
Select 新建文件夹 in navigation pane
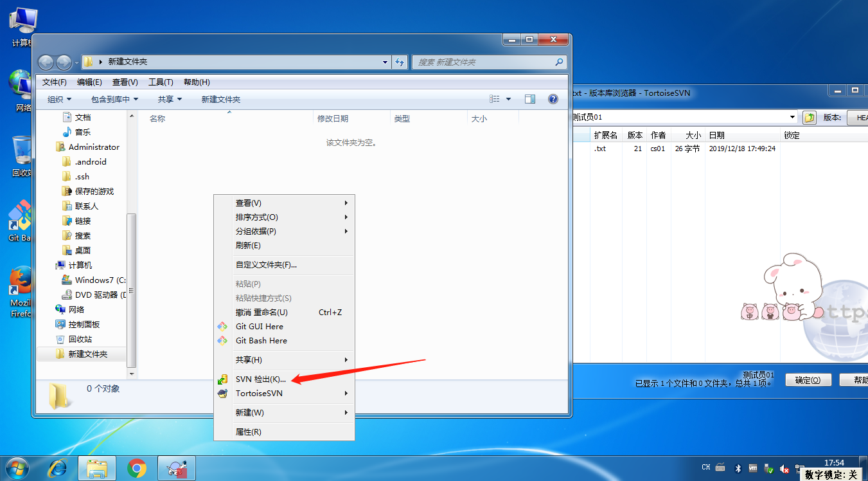coord(82,354)
